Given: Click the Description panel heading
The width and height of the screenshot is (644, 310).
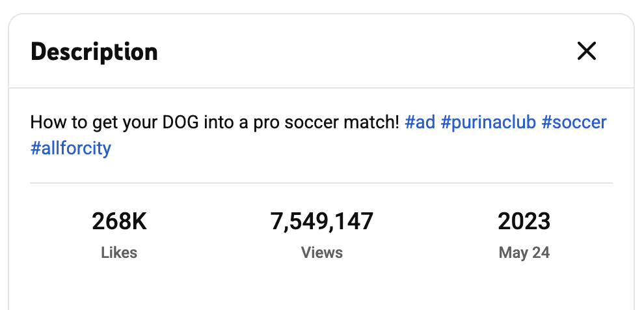Looking at the screenshot, I should (94, 51).
